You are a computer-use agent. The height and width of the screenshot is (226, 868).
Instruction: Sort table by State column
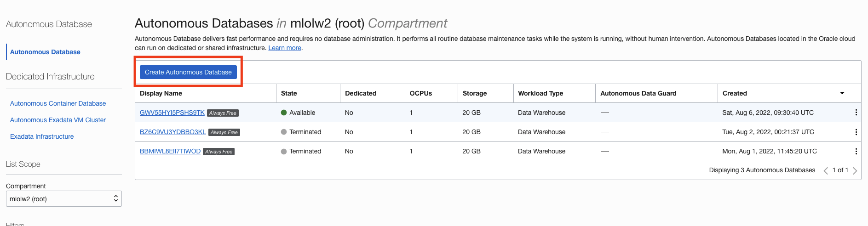pos(289,93)
